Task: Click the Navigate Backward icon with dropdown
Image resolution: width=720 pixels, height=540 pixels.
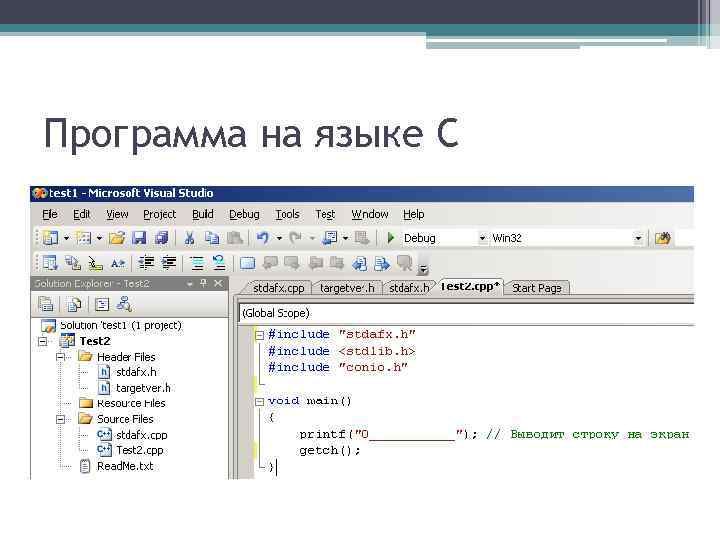Action: pyautogui.click(x=330, y=238)
